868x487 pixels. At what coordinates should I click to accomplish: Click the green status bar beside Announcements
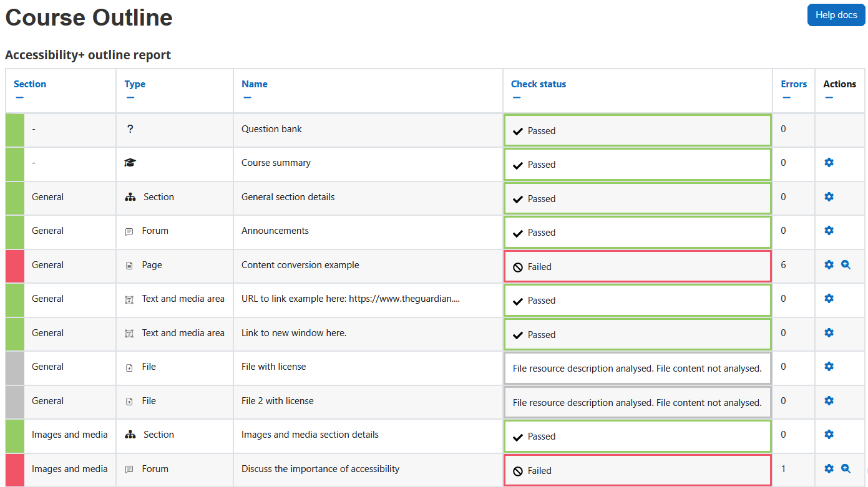tap(15, 232)
